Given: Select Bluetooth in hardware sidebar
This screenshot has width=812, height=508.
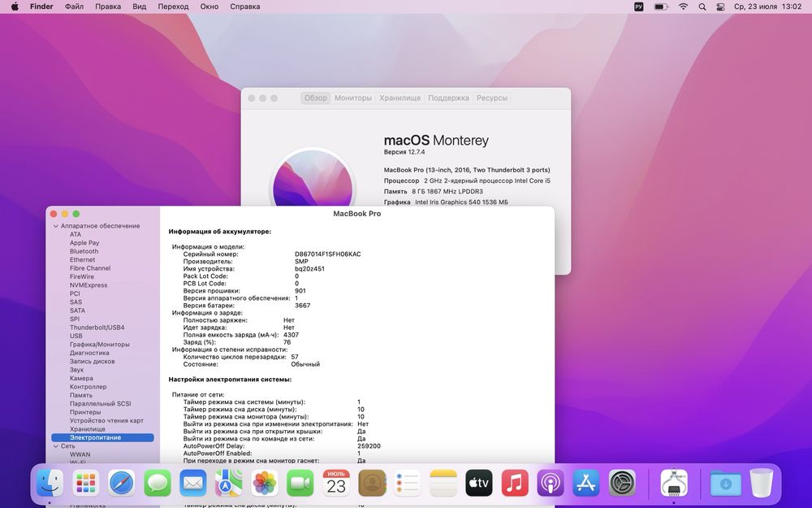Looking at the screenshot, I should [x=84, y=251].
